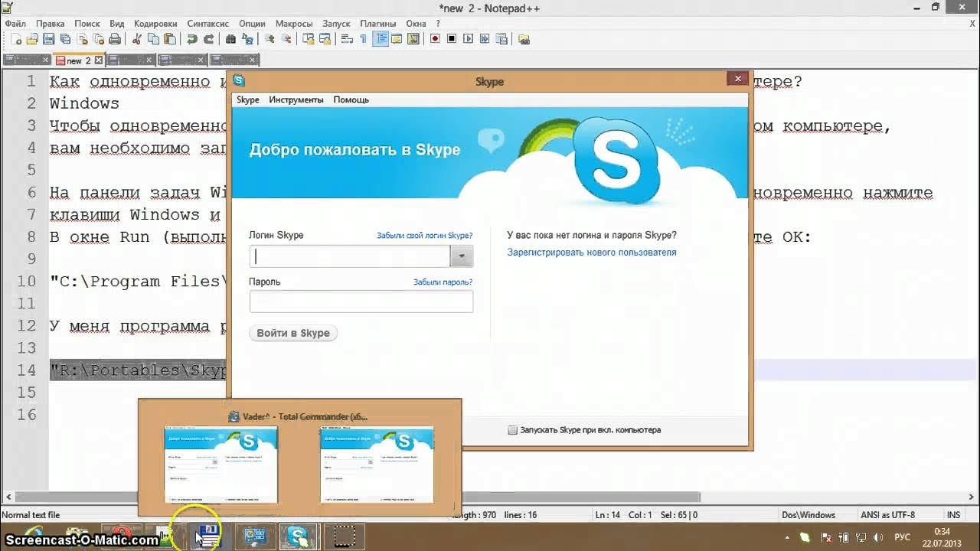Viewport: 980px width, 551px height.
Task: Toggle Show All Characters pilcrow icon
Action: tap(363, 38)
